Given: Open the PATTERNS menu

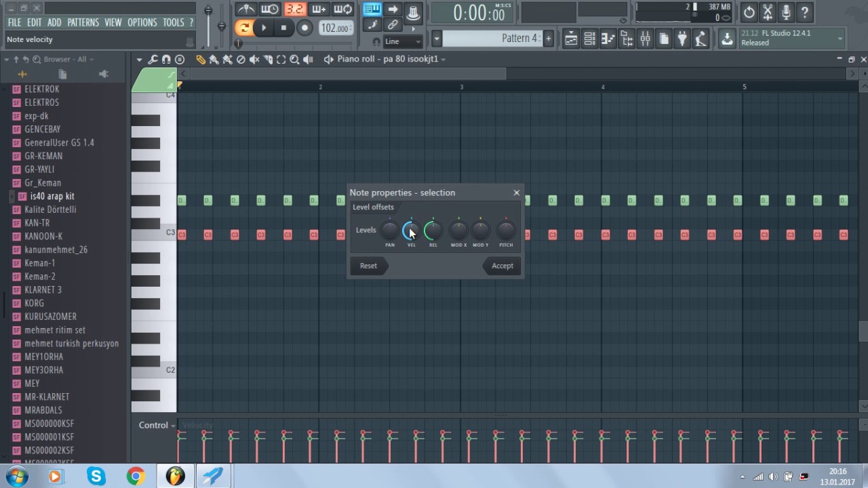Looking at the screenshot, I should (83, 22).
